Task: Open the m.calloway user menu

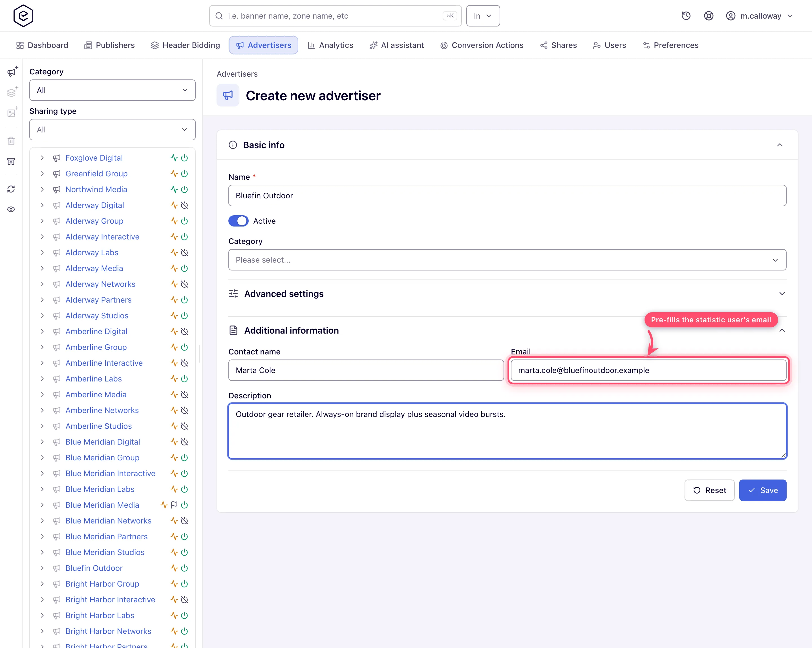Action: (760, 16)
